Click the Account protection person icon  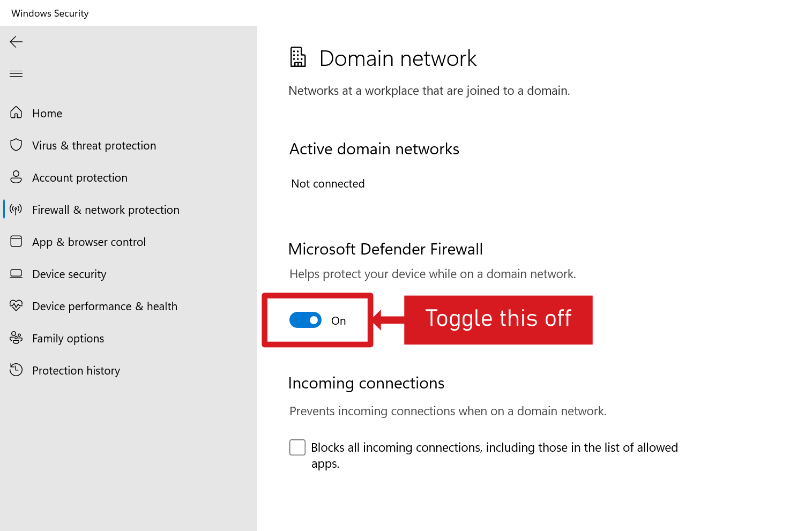click(16, 177)
